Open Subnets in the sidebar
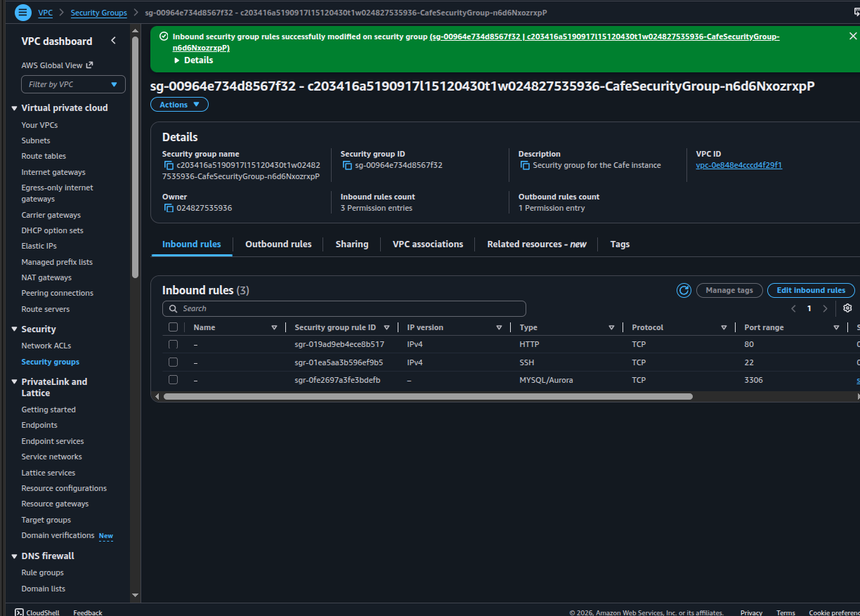 tap(36, 140)
